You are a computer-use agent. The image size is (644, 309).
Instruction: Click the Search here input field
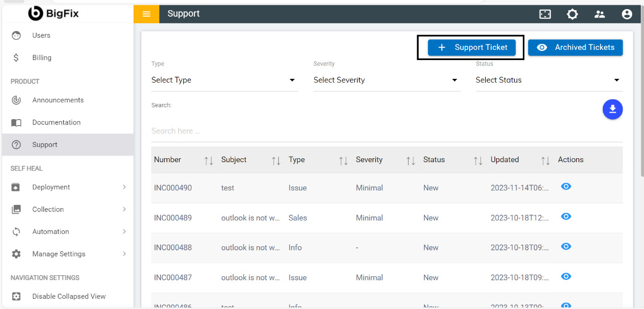click(386, 131)
